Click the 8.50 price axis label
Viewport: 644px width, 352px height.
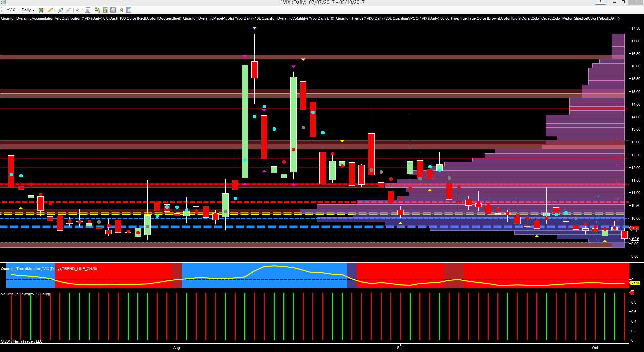(635, 256)
